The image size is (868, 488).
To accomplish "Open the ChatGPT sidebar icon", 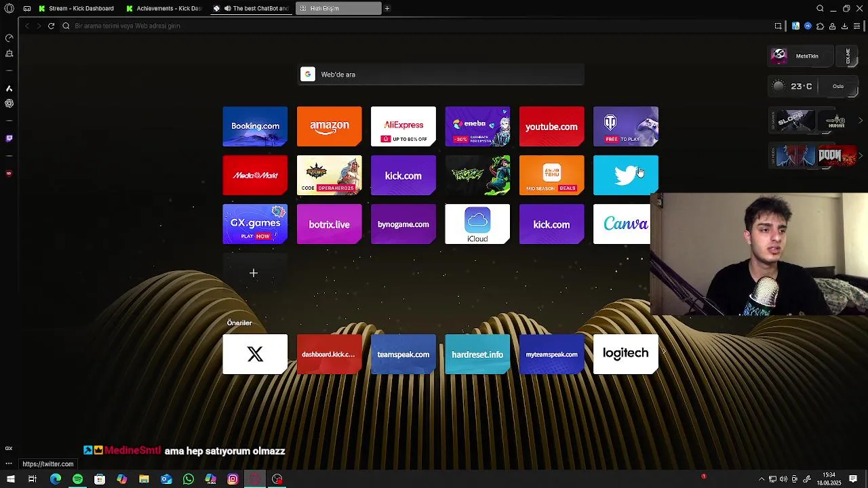I will (x=9, y=104).
